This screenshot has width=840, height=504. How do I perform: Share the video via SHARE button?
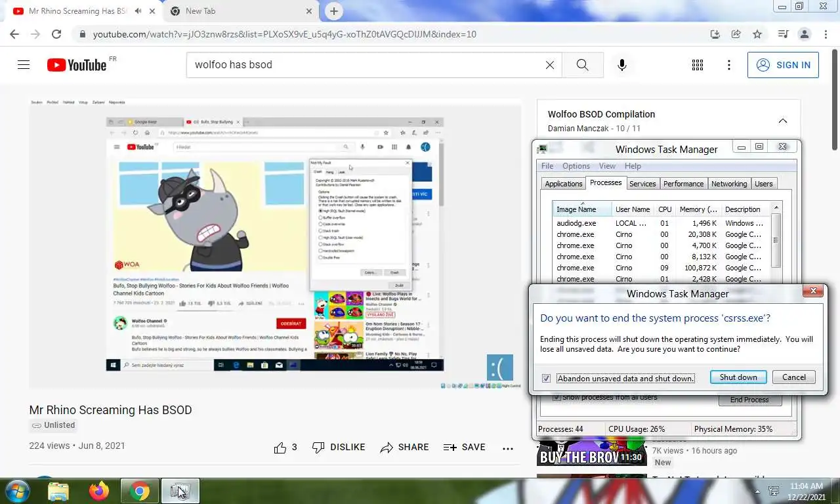point(404,447)
